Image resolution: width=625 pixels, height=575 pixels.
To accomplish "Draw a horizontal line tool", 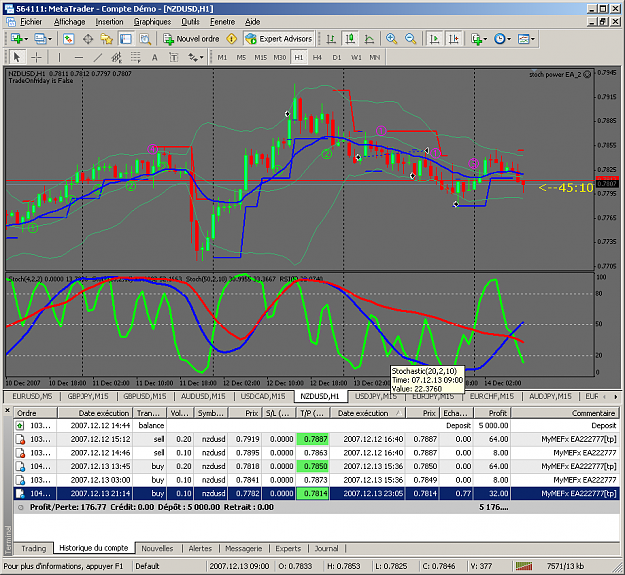I will pos(79,57).
